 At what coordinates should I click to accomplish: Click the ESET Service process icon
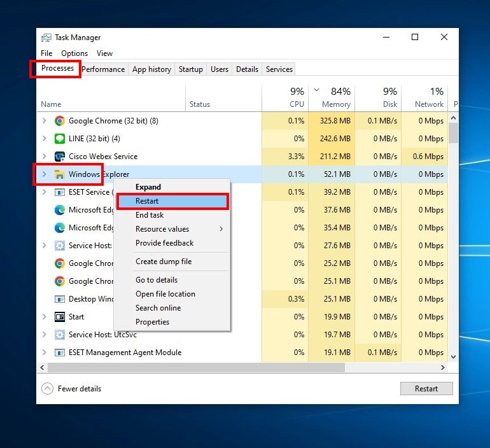[x=60, y=192]
